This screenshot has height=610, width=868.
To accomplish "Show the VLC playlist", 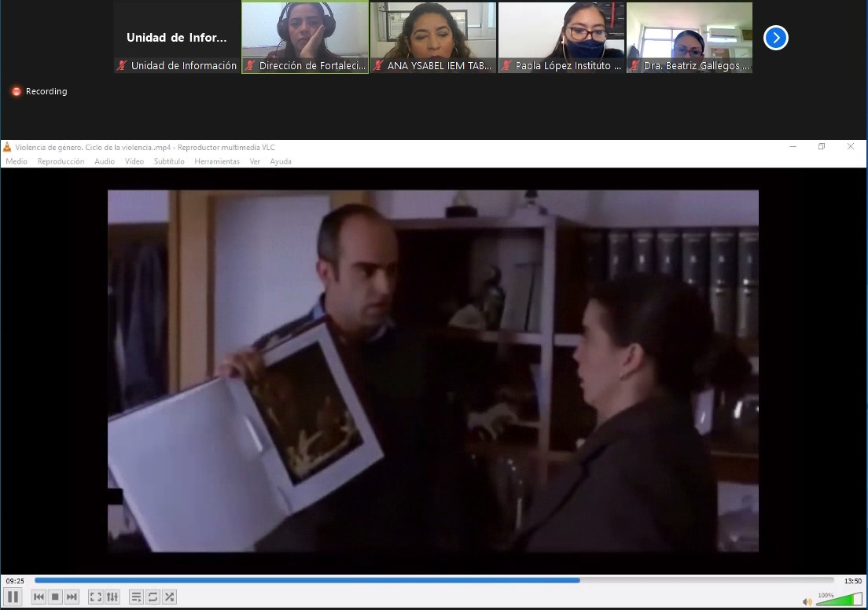I will pos(135,596).
